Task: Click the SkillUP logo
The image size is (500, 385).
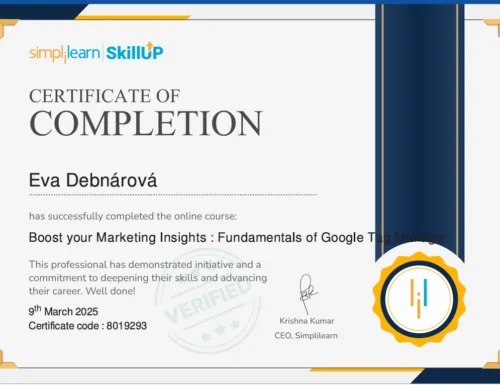Action: pyautogui.click(x=135, y=52)
